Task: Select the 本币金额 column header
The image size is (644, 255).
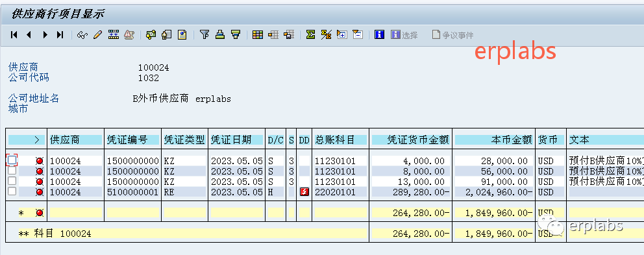Action: point(494,140)
